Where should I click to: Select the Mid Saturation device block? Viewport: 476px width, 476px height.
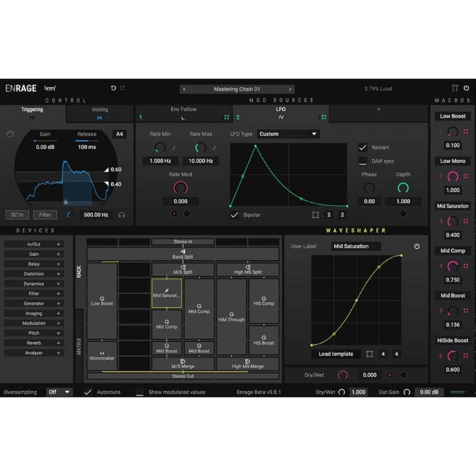click(167, 293)
